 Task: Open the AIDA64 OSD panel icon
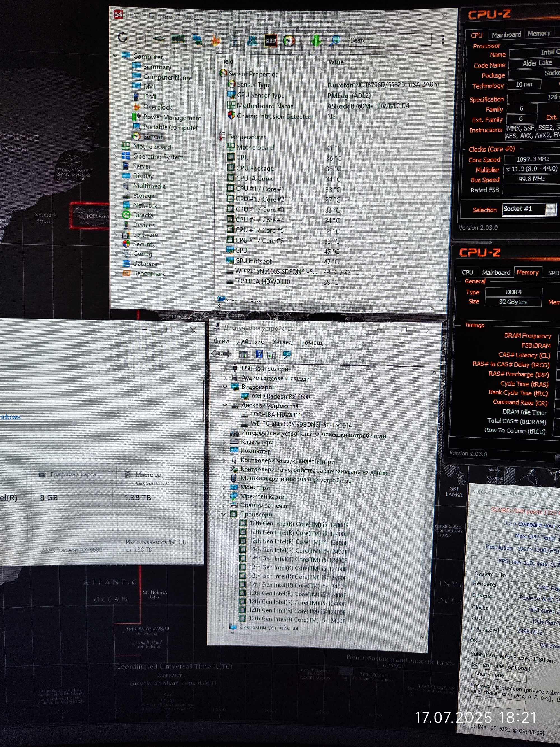(x=270, y=41)
